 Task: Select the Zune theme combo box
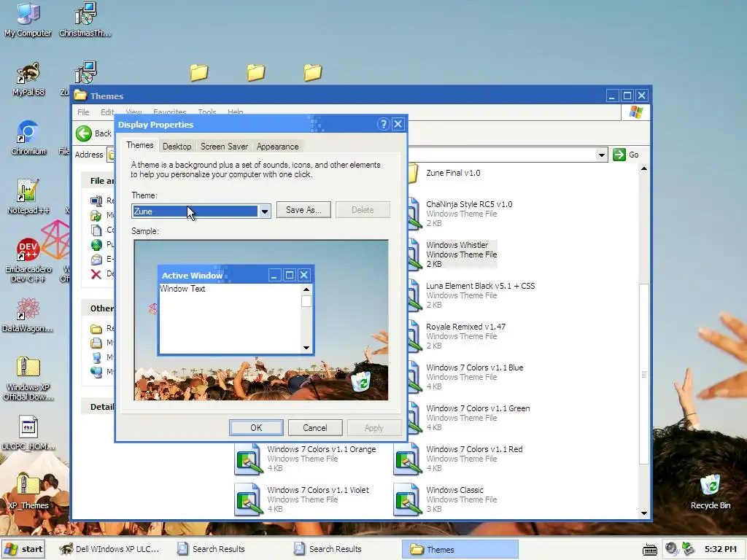(201, 211)
